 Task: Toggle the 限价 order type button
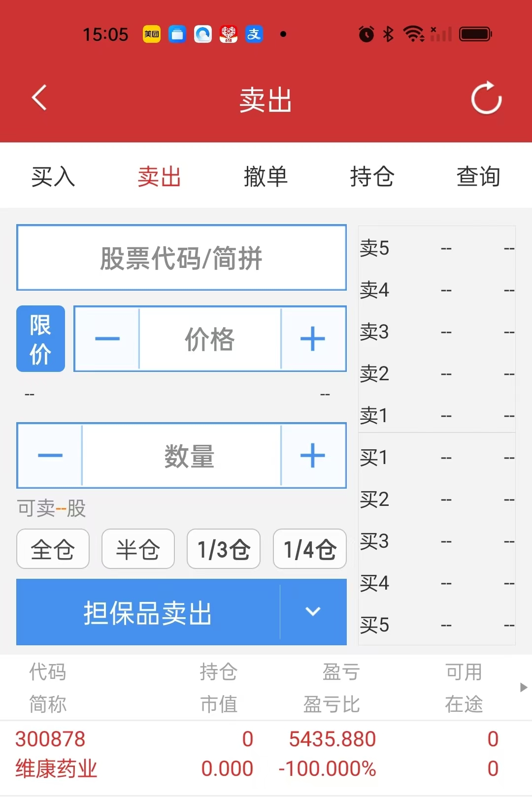pos(40,339)
